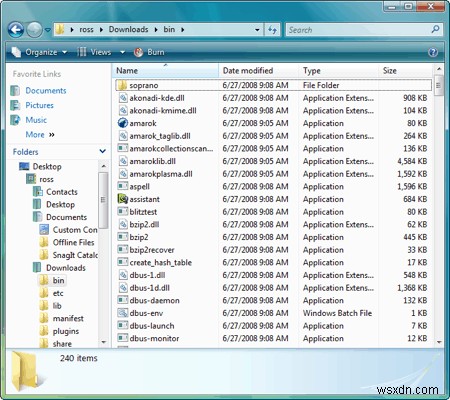Viewport: 450px width, 400px height.
Task: Click the folder tree scroll down arrow
Action: pos(103,342)
